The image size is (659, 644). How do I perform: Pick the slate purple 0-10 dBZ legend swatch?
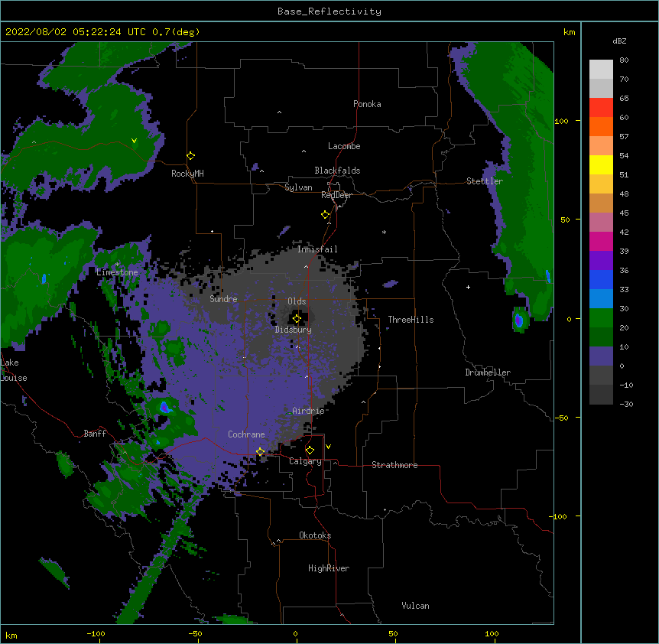pos(601,356)
